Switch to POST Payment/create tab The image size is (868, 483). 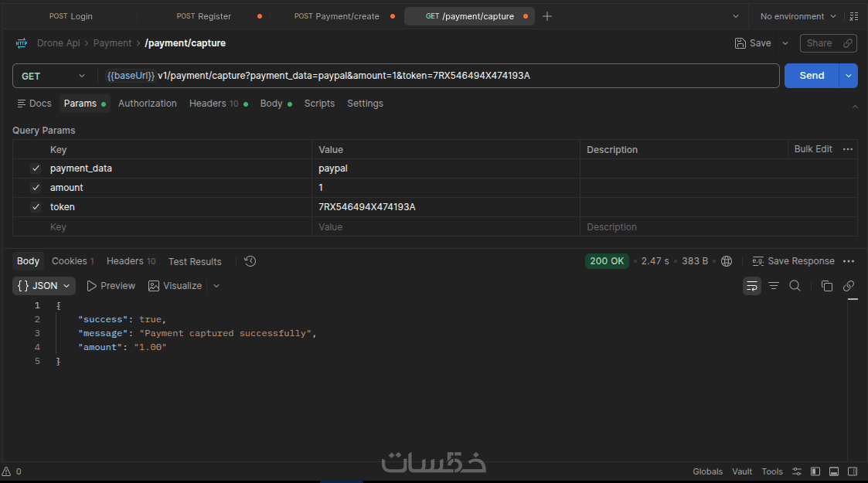pos(336,16)
